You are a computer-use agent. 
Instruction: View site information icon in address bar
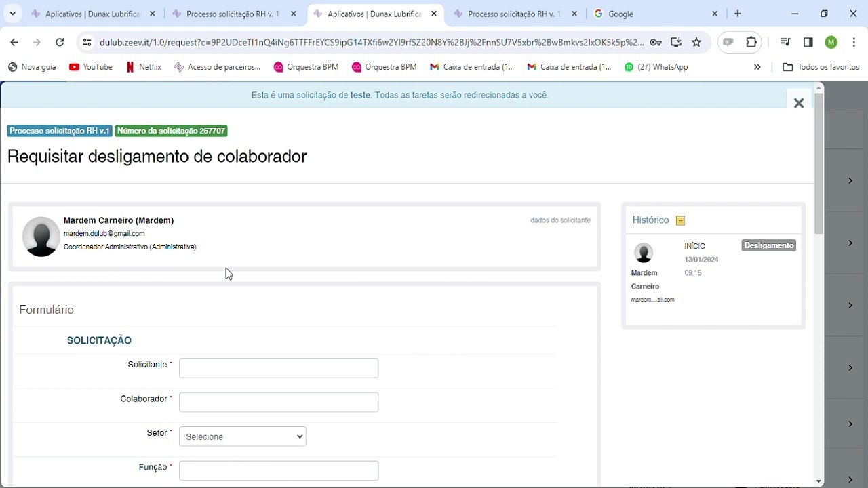click(x=87, y=42)
